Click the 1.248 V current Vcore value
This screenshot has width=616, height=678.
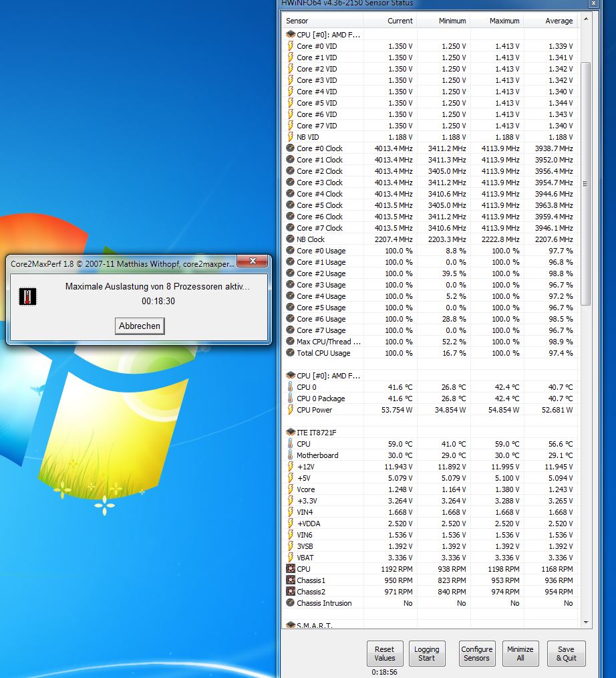[400, 489]
